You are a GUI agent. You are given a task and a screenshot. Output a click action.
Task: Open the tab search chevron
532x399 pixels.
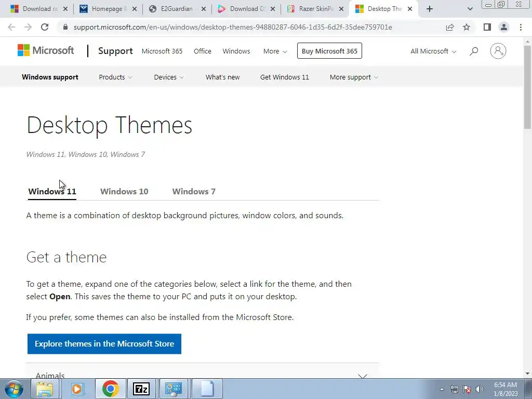coord(470,9)
